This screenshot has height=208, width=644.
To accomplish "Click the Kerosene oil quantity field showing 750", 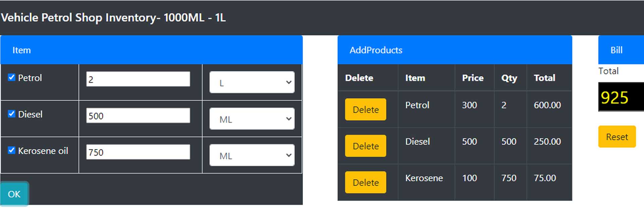I will pos(138,152).
